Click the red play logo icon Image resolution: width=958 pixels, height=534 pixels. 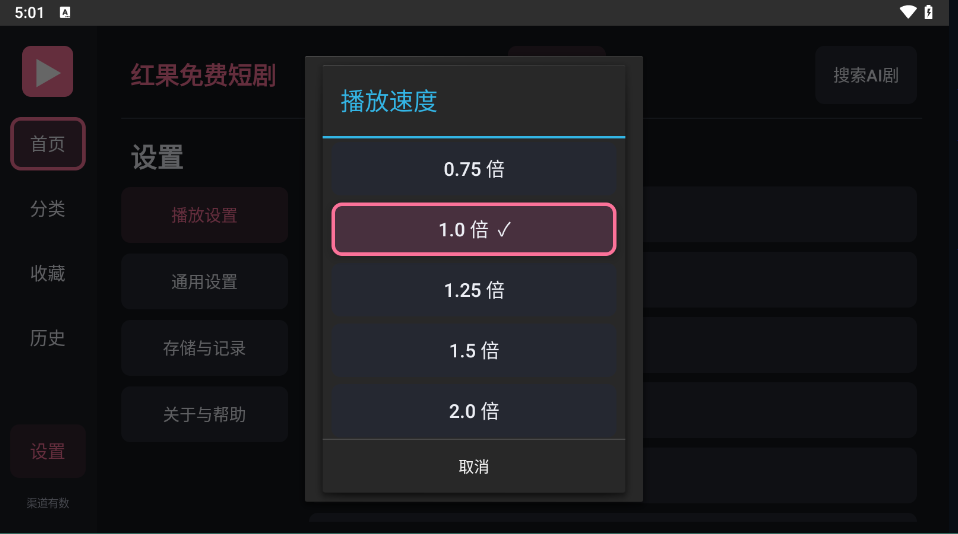[48, 71]
